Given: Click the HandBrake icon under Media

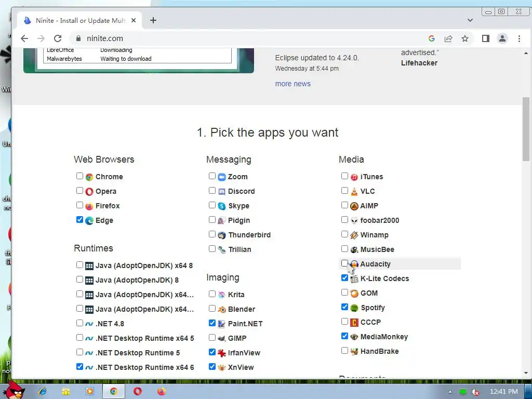Looking at the screenshot, I should point(354,352).
